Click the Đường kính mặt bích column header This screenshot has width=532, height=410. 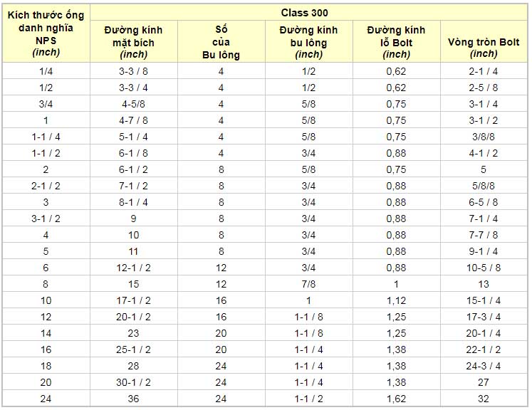pyautogui.click(x=134, y=42)
